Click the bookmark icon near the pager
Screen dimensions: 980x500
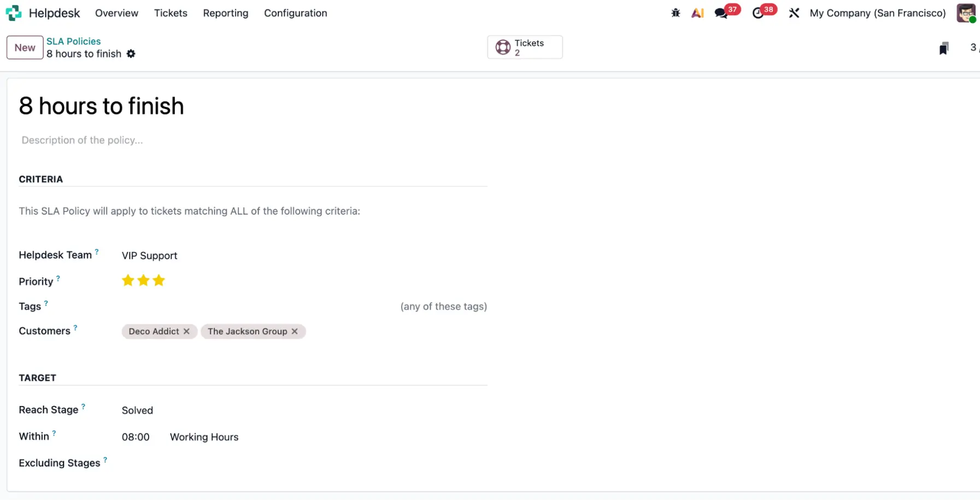943,48
